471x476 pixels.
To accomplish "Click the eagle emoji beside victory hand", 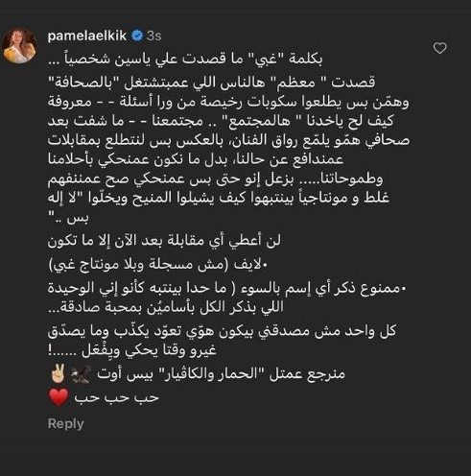I will point(81,374).
